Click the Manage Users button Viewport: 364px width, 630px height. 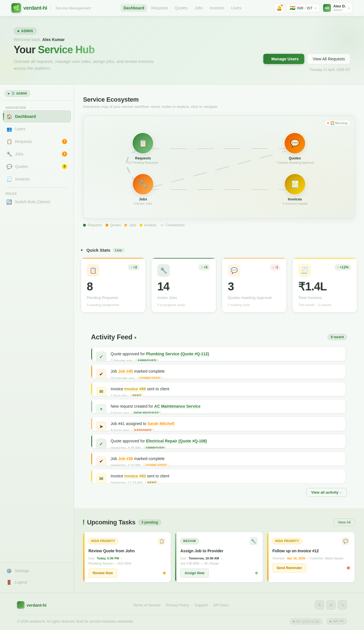coord(284,59)
